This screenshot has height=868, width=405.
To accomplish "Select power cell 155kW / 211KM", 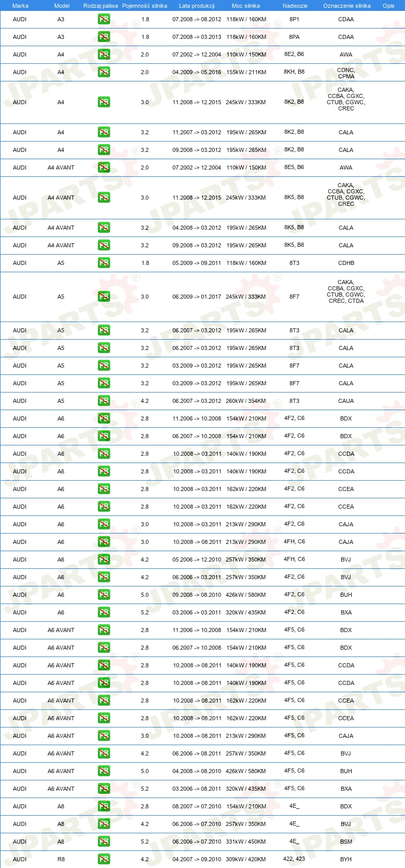I will click(246, 72).
